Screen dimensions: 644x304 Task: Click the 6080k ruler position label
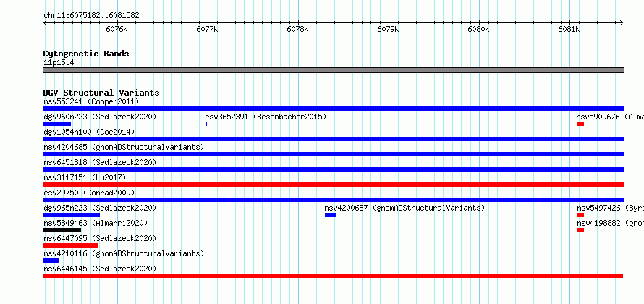point(478,29)
